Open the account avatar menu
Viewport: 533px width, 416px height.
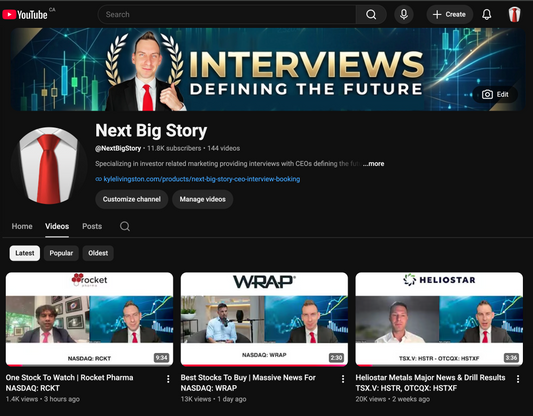[514, 15]
